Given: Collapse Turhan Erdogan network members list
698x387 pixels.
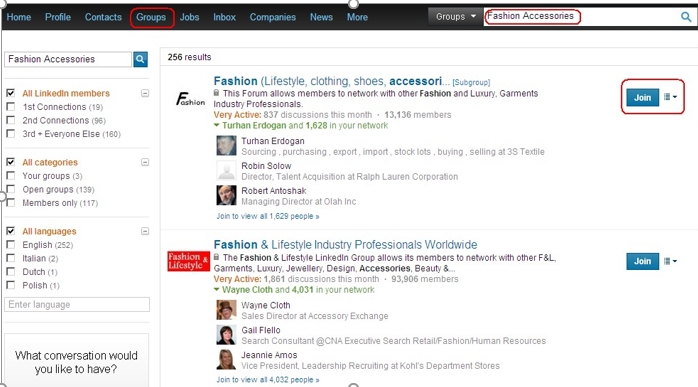Looking at the screenshot, I should [x=216, y=125].
